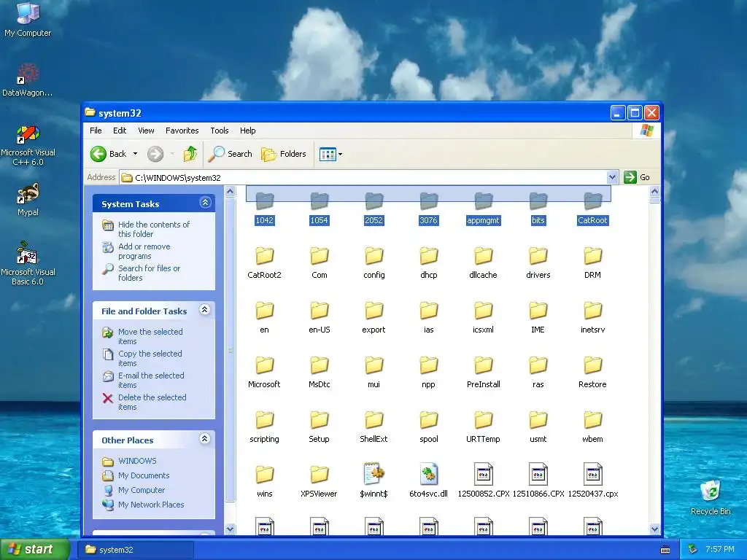Select the Microsoft folder

(264, 371)
